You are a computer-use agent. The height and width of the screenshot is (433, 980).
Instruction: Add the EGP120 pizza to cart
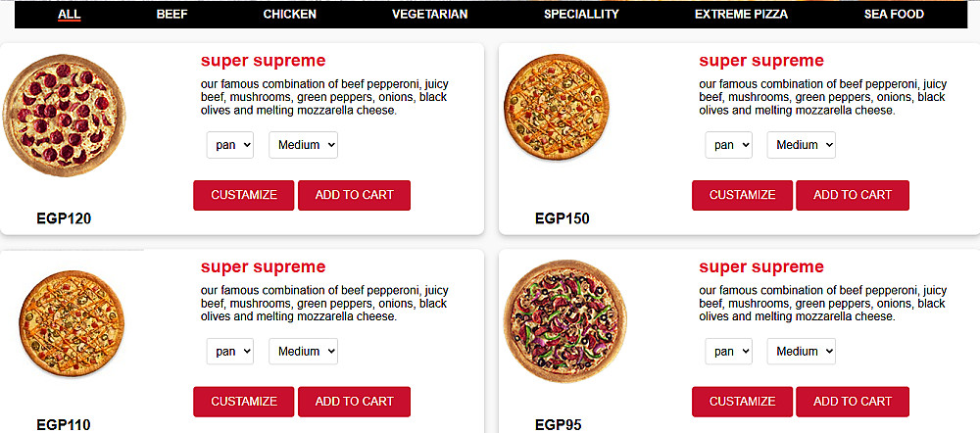[x=354, y=195]
